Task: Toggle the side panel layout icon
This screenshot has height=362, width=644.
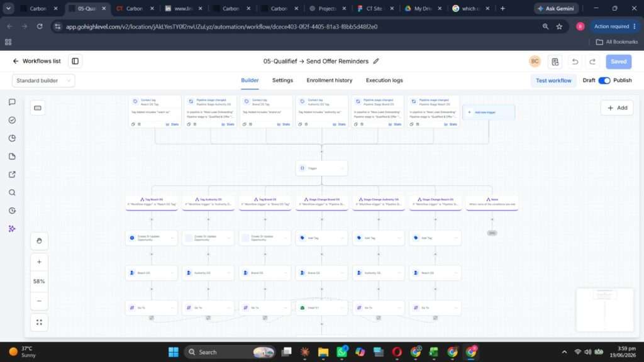Action: 75,61
